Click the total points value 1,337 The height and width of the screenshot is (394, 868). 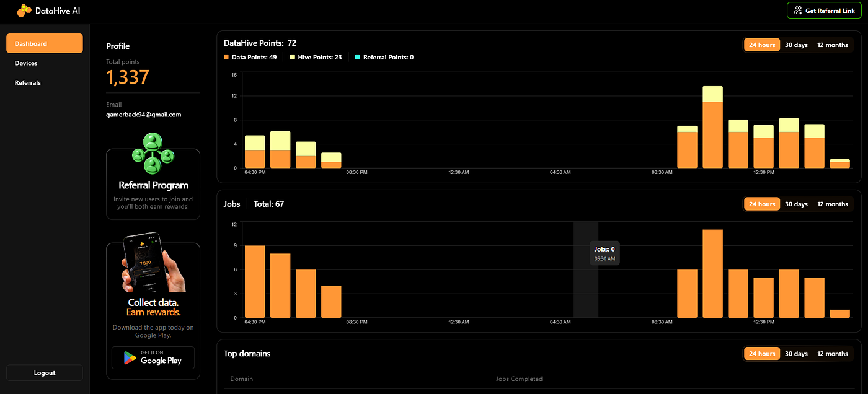click(128, 77)
